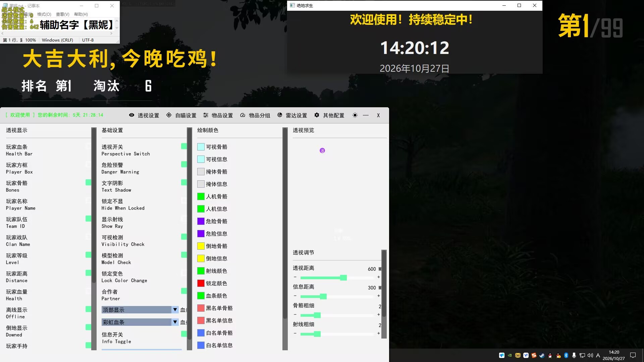Toggle the 透视开关 Perspective Switch
Image resolution: width=644 pixels, height=362 pixels.
[x=184, y=146]
